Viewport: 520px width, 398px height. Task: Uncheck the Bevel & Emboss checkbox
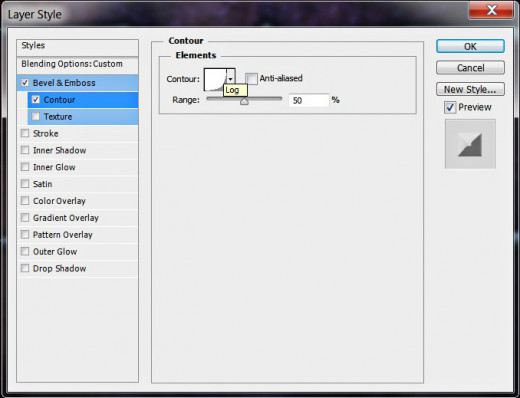(25, 83)
